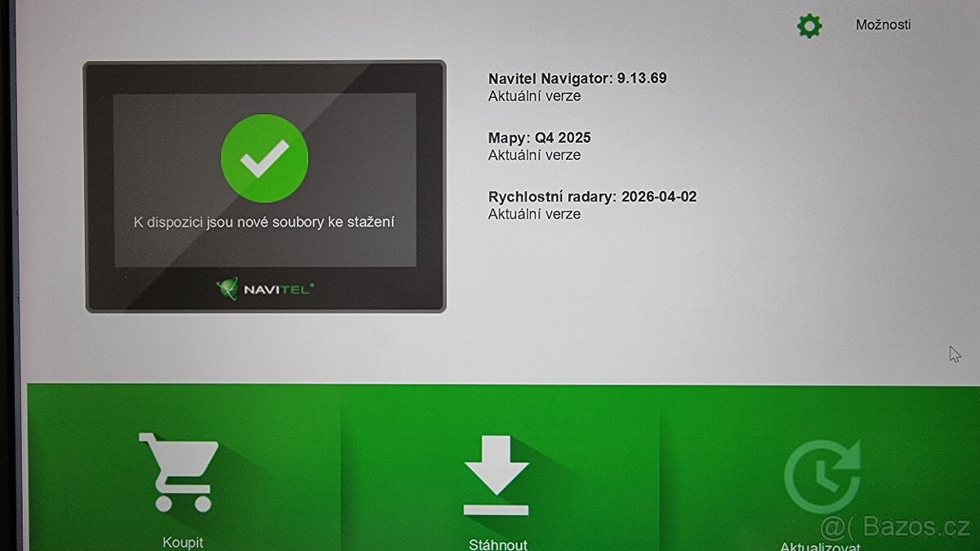
Task: Click the shopping cart icon
Action: (x=178, y=472)
